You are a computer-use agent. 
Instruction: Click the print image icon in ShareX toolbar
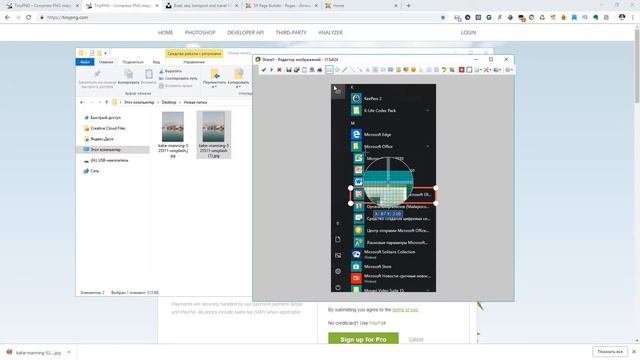[x=320, y=70]
